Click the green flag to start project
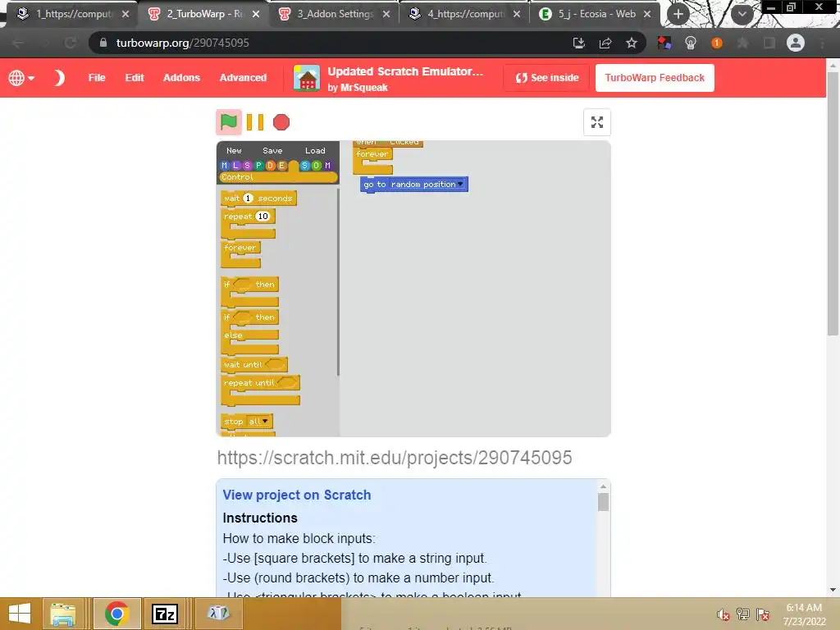Screen dimensions: 840x630 tap(229, 122)
